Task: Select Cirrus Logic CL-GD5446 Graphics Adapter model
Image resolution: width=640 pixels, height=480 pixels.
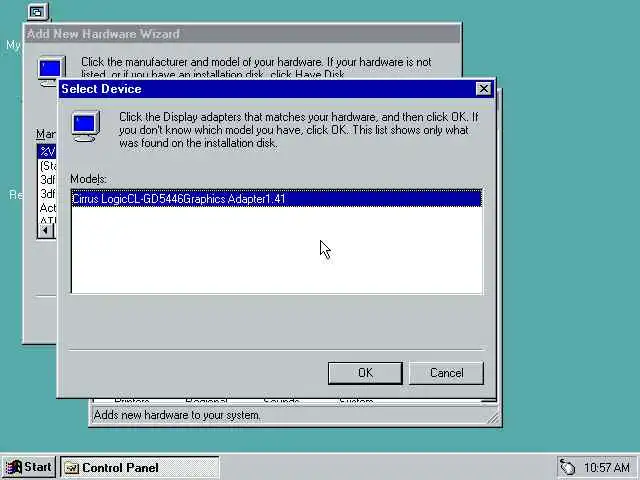Action: pos(276,199)
